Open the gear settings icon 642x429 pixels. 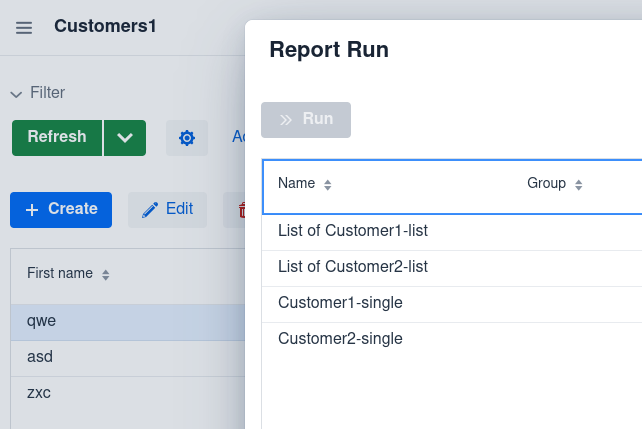coord(186,138)
